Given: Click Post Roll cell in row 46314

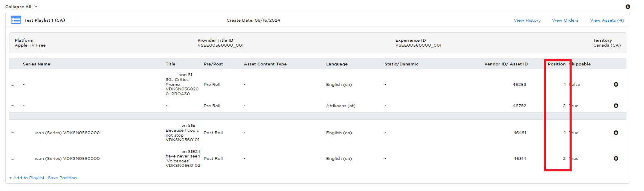Looking at the screenshot, I should click(213, 159).
